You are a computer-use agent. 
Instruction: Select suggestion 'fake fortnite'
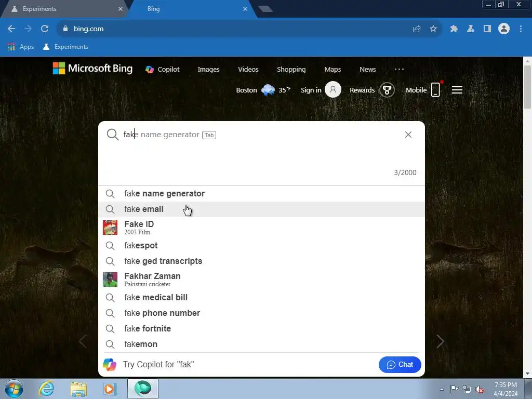(x=261, y=329)
